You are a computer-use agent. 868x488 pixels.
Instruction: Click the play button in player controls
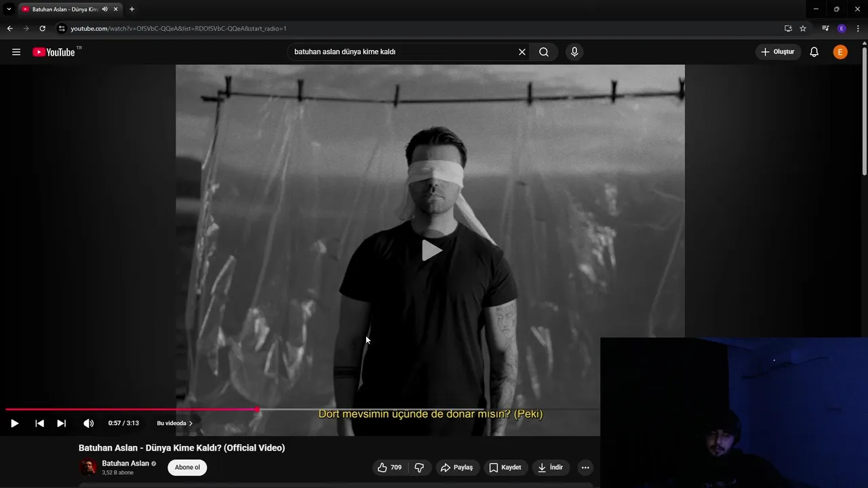tap(14, 424)
